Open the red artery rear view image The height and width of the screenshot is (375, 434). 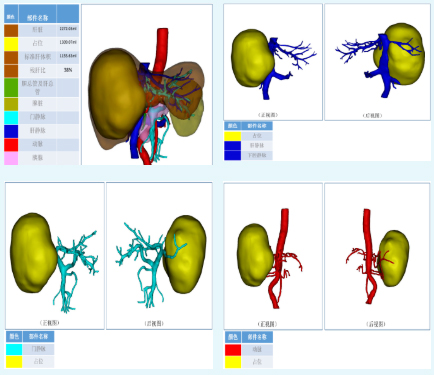[x=377, y=256]
